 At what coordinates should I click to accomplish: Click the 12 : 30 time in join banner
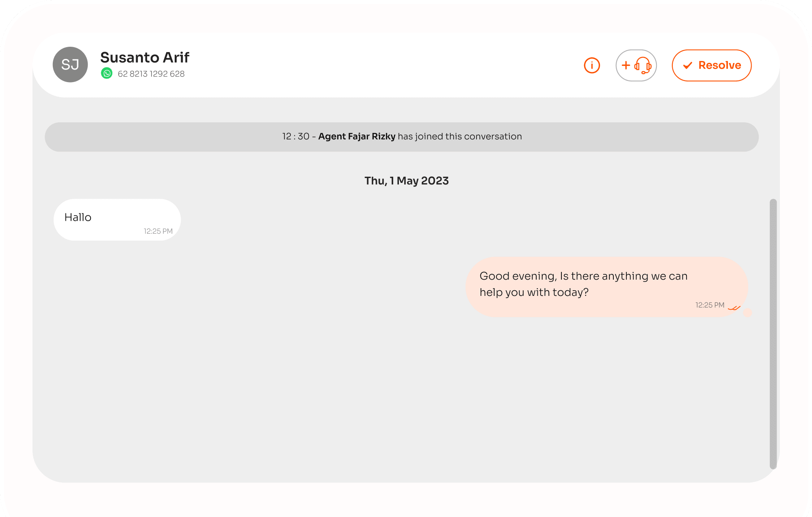[x=296, y=137]
